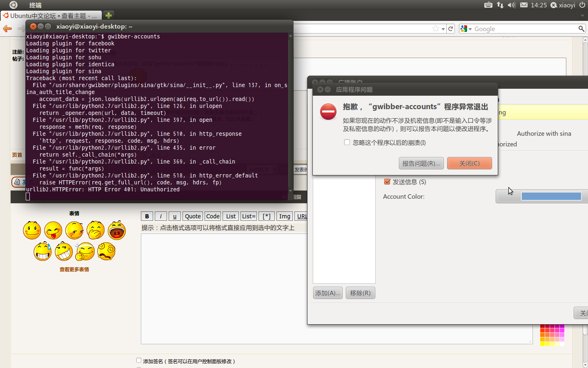Viewport: 588px width, 368px height.
Task: Click the red error stop icon
Action: [x=328, y=112]
